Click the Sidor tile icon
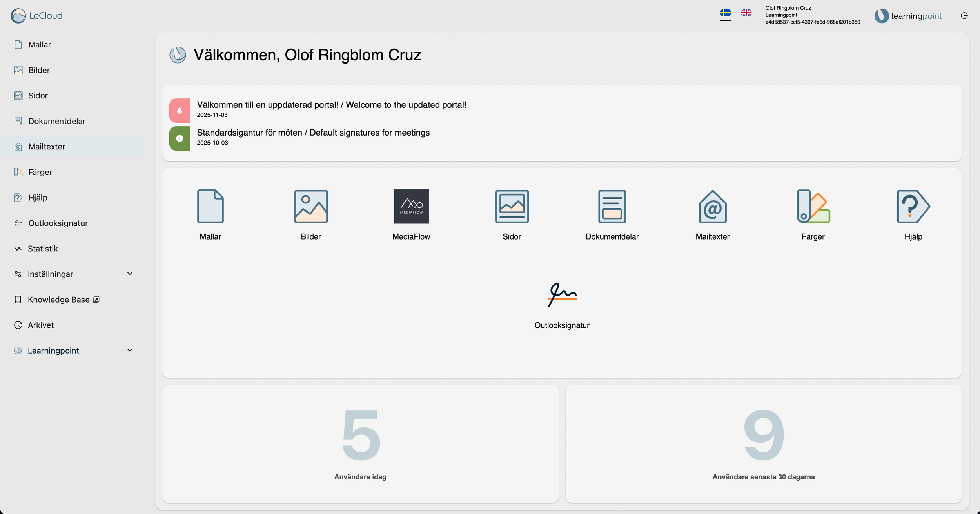The width and height of the screenshot is (980, 514). point(512,206)
